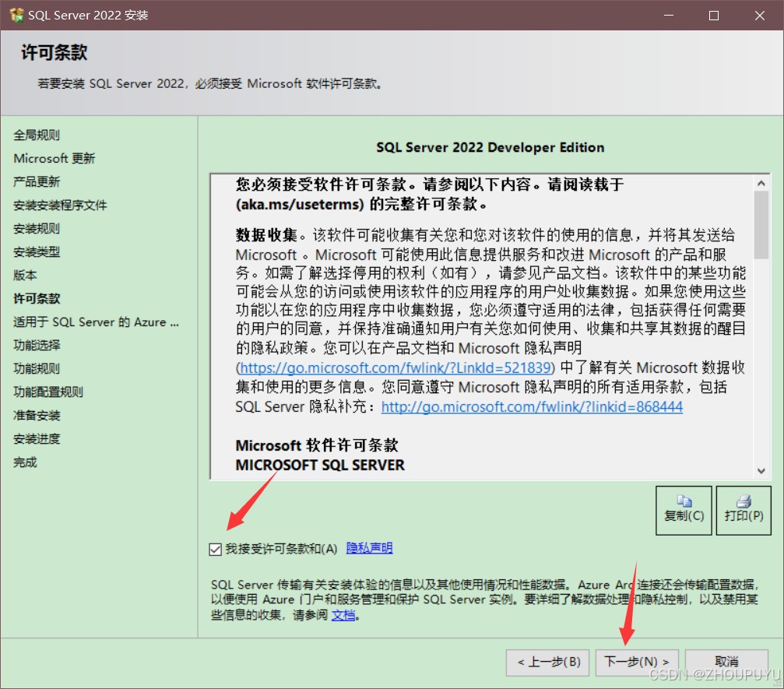Open the documentation (文档) link
784x689 pixels.
point(343,614)
